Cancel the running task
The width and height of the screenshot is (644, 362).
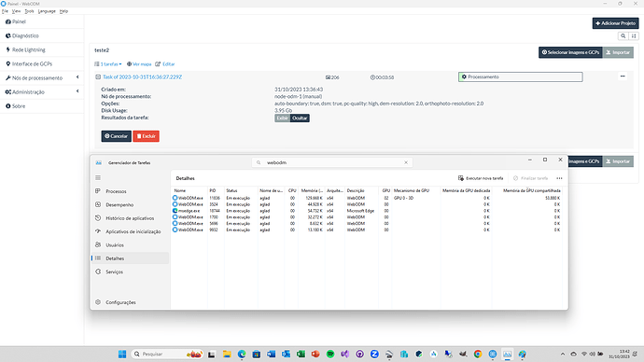pos(117,136)
